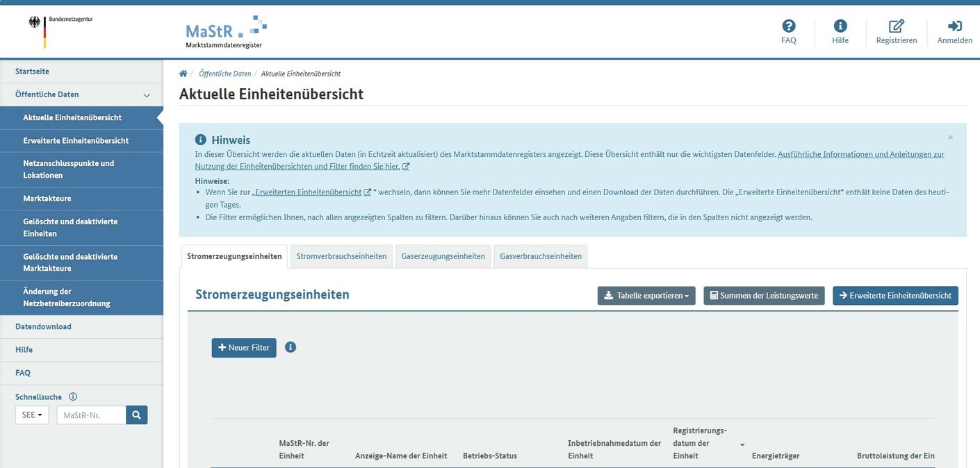
Task: Click the magnifier search button in Schnellsuche
Action: pos(137,415)
